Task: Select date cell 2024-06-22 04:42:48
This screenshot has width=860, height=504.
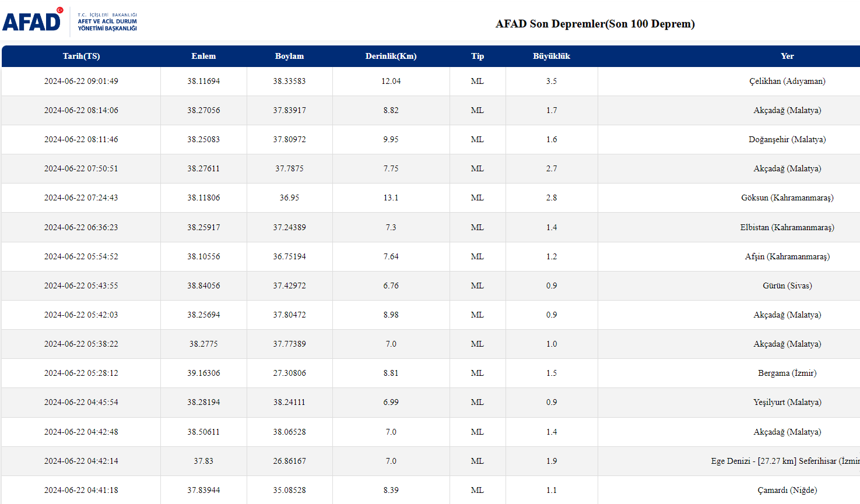Action: (81, 432)
